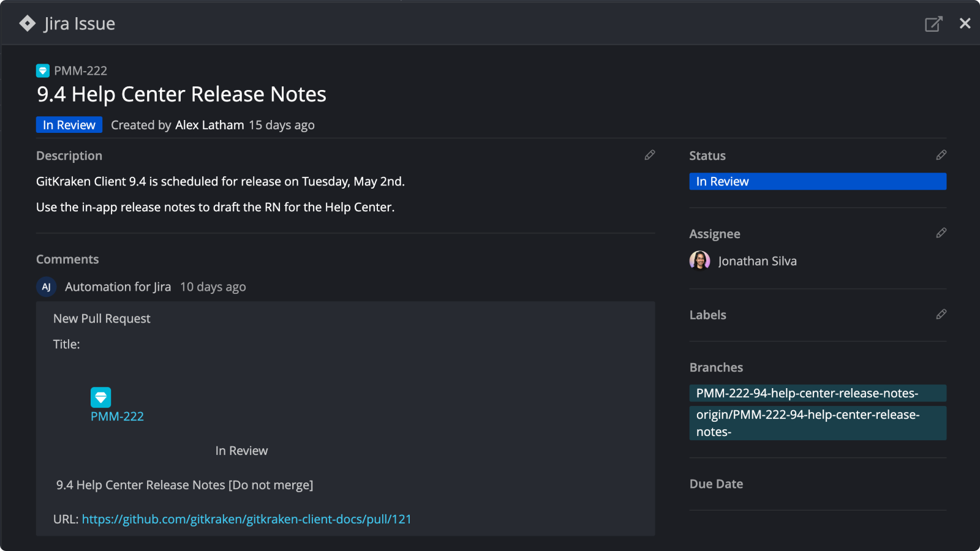This screenshot has height=551, width=980.
Task: Click Jonathan Silva's avatar
Action: pyautogui.click(x=699, y=261)
